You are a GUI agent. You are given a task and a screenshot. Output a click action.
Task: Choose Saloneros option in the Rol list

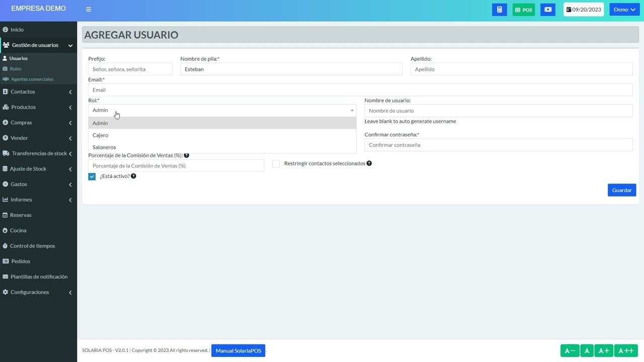pyautogui.click(x=222, y=147)
